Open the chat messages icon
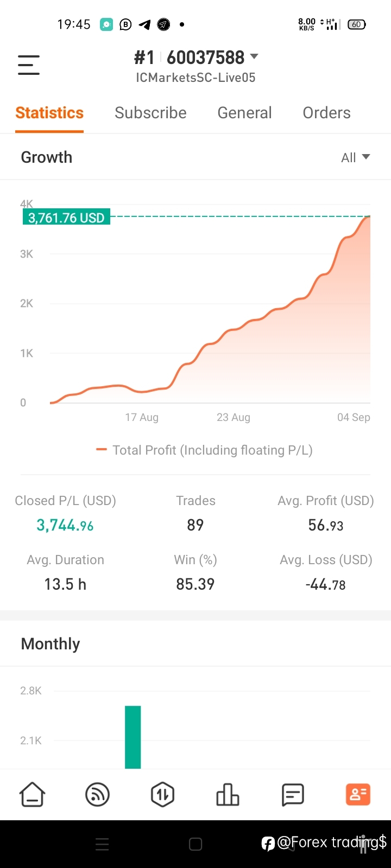The image size is (391, 868). (293, 795)
